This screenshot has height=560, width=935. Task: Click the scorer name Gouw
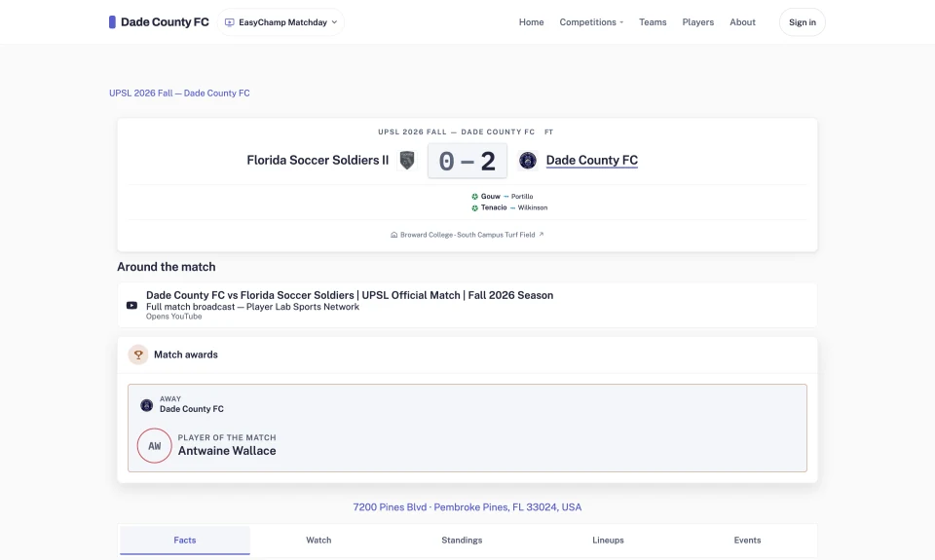point(490,196)
